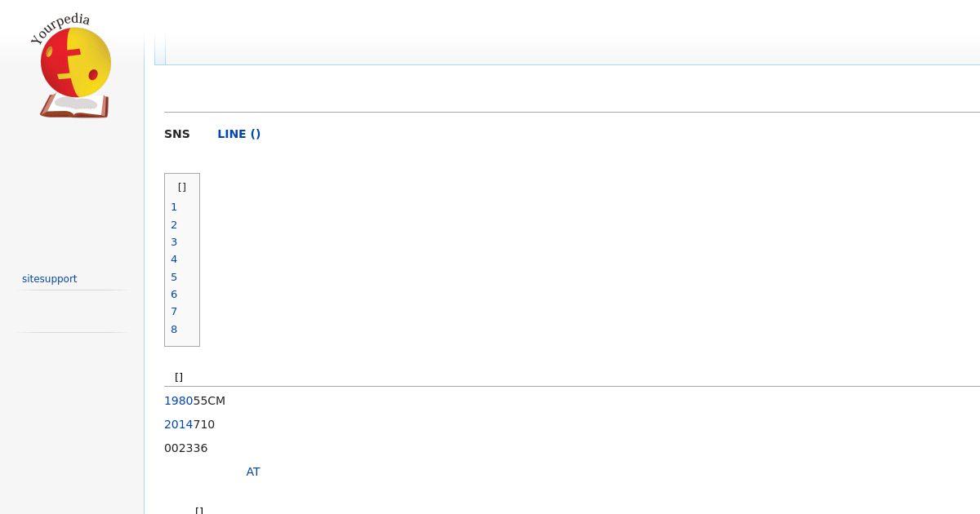Open the sitesupport sidebar link
Viewport: 980px width, 514px height.
pos(49,279)
